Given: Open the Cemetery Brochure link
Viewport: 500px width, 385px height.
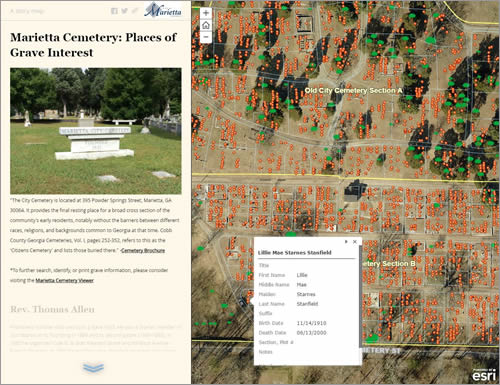Looking at the screenshot, I should pos(143,250).
